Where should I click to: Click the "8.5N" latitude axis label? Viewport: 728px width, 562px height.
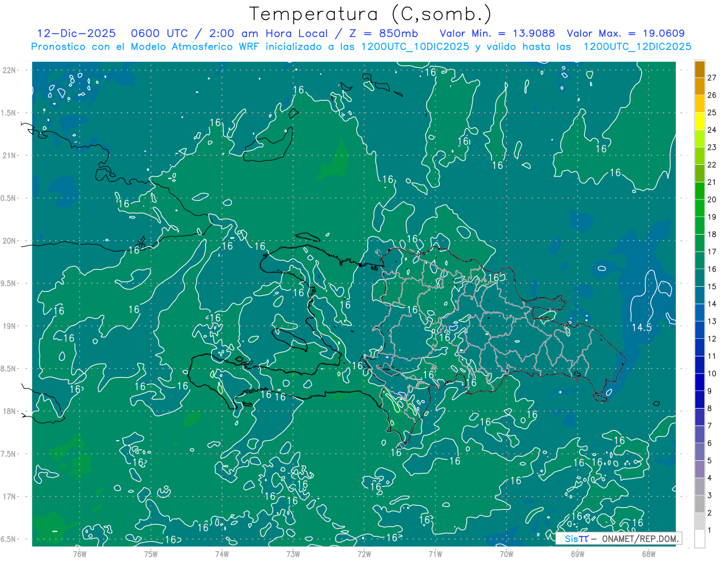pyautogui.click(x=10, y=369)
